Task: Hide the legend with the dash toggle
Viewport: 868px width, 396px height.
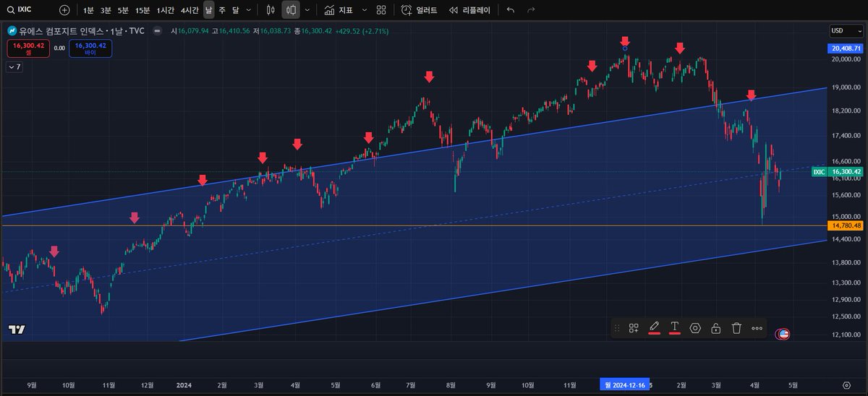Action: pos(157,31)
